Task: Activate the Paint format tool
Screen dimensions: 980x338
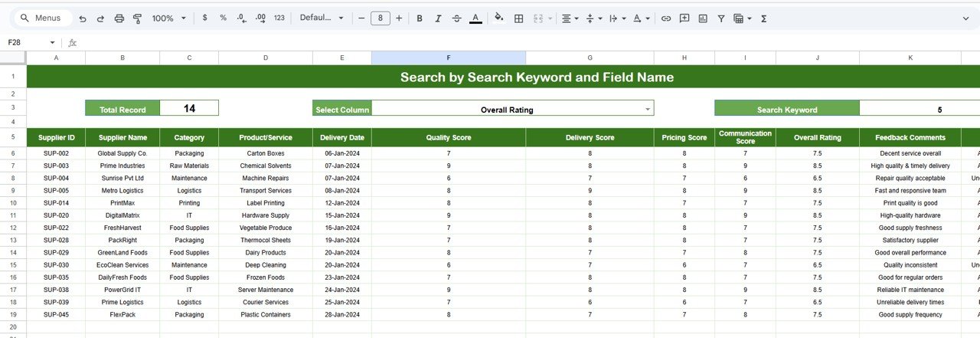Action: click(x=137, y=18)
